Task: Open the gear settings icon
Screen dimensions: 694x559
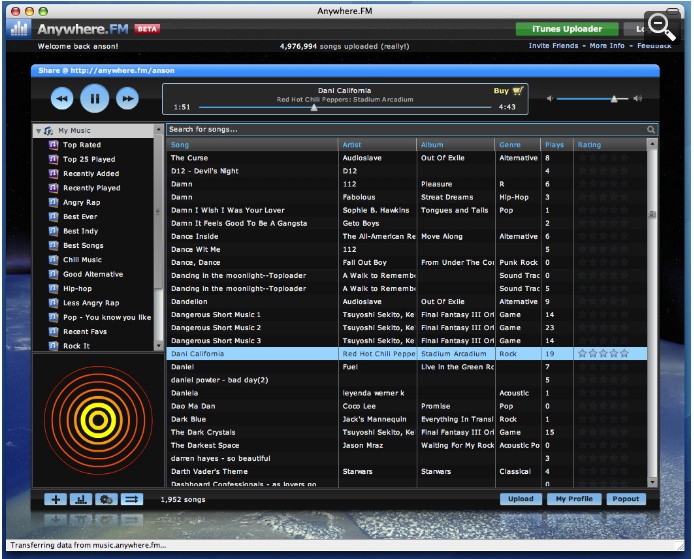Action: point(106,499)
